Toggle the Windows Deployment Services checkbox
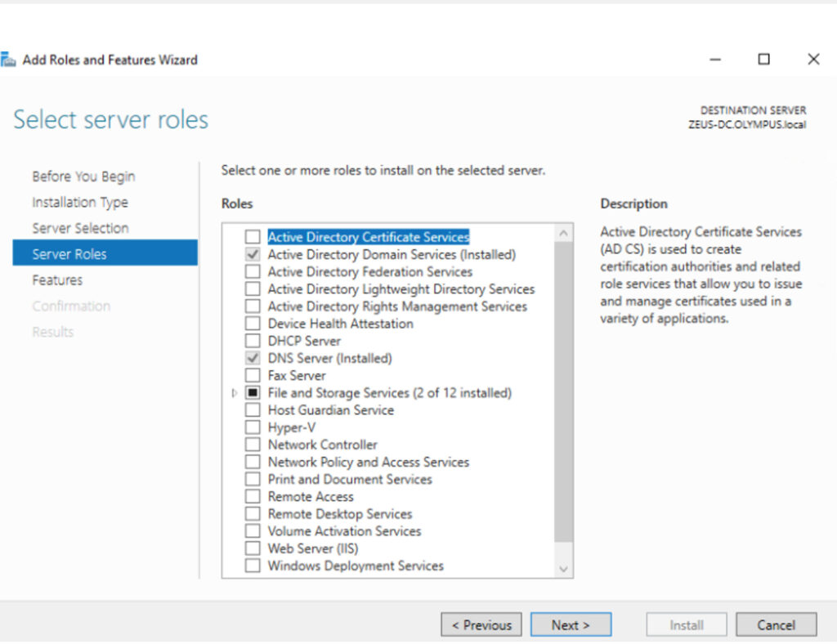 (x=253, y=566)
